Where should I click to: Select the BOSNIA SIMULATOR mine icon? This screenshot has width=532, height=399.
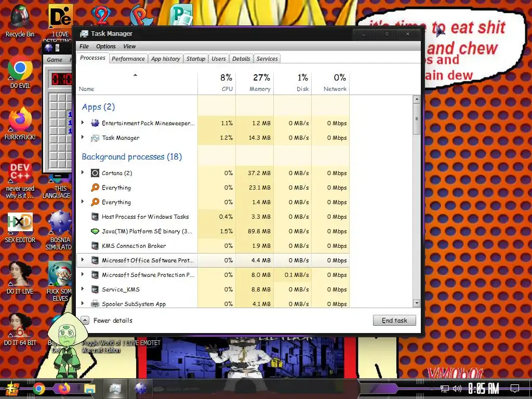pyautogui.click(x=60, y=222)
